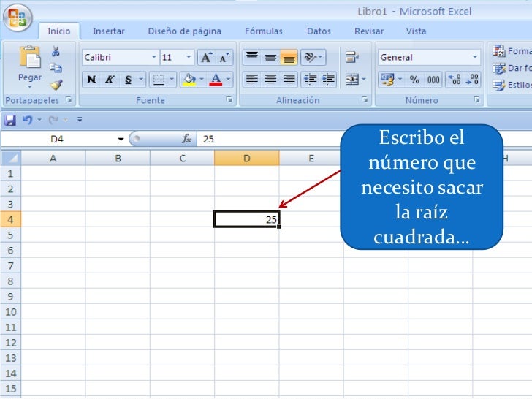Image resolution: width=532 pixels, height=399 pixels.
Task: Align text to top of cell
Action: pos(251,57)
